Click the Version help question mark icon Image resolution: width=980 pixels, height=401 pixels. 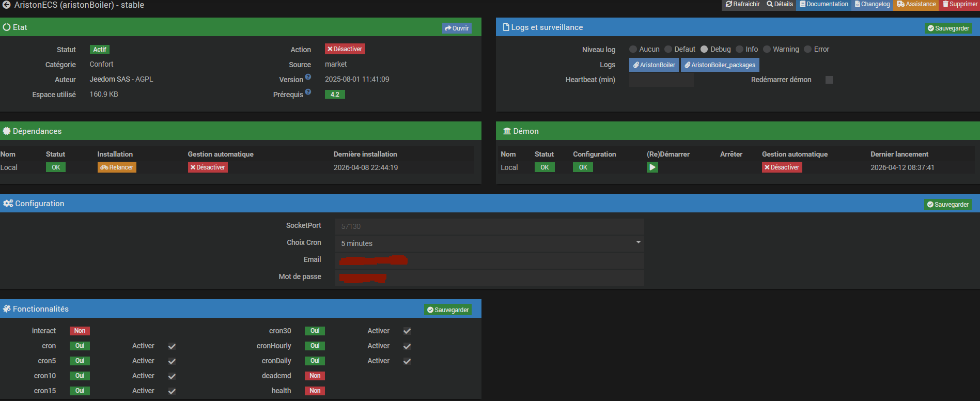pyautogui.click(x=308, y=77)
